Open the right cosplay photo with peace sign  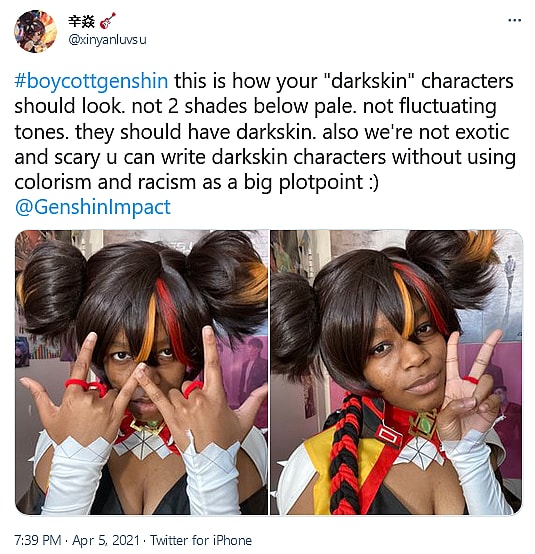pos(396,372)
